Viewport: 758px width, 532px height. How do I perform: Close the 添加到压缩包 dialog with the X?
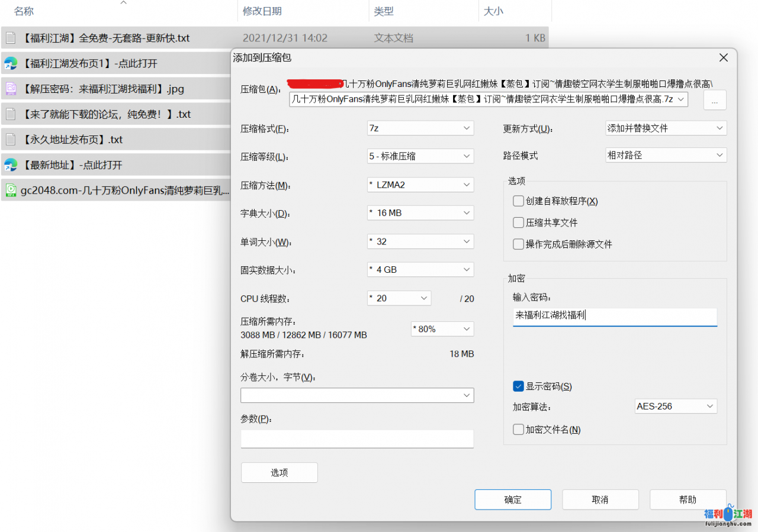[x=723, y=58]
